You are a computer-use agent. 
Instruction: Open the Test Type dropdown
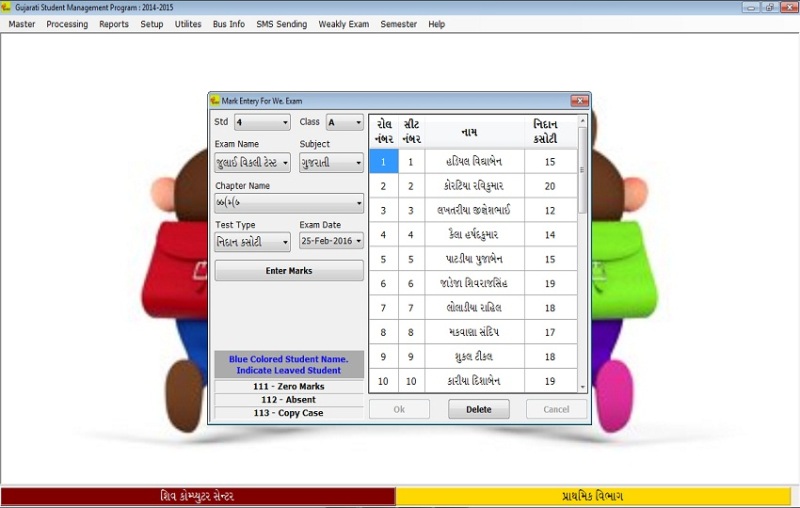pyautogui.click(x=285, y=242)
